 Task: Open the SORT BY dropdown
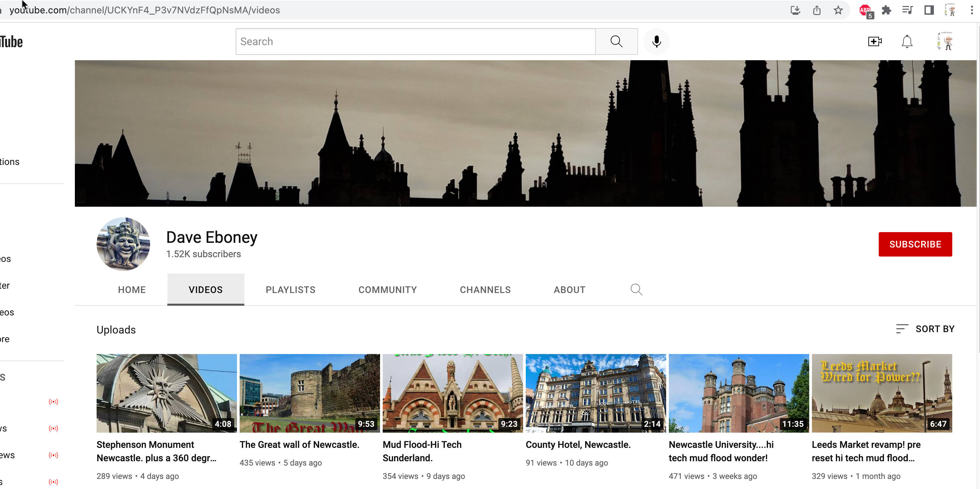925,329
